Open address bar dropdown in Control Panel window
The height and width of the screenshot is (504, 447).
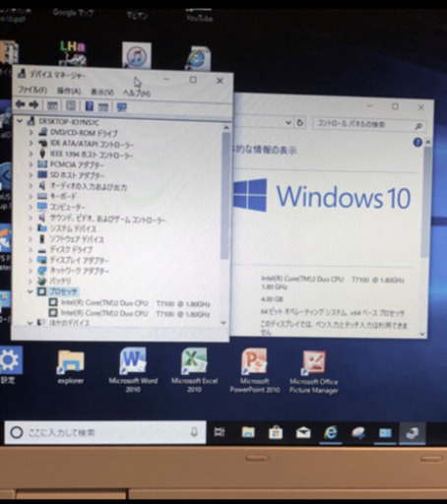288,123
